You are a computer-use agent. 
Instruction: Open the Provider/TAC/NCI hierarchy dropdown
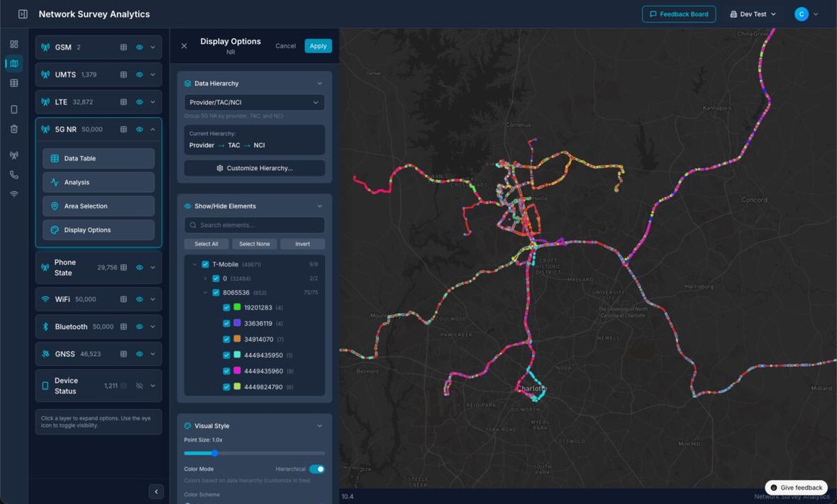pyautogui.click(x=254, y=102)
